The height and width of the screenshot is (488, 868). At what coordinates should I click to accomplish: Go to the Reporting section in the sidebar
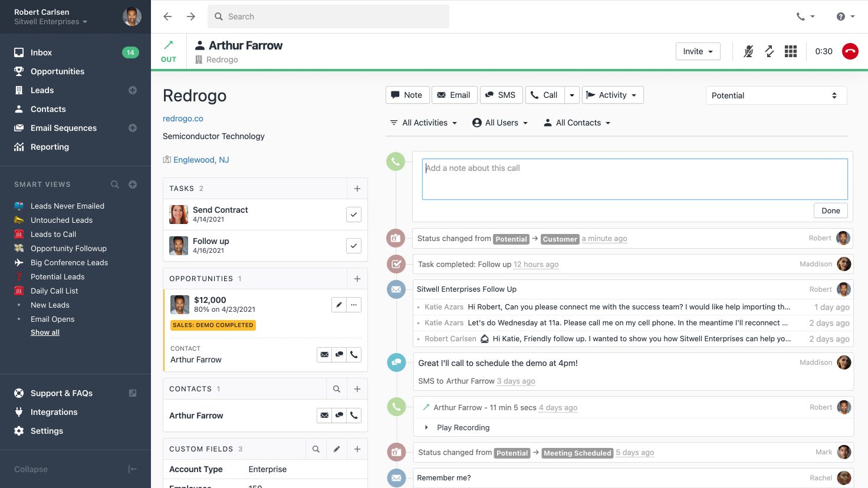50,147
